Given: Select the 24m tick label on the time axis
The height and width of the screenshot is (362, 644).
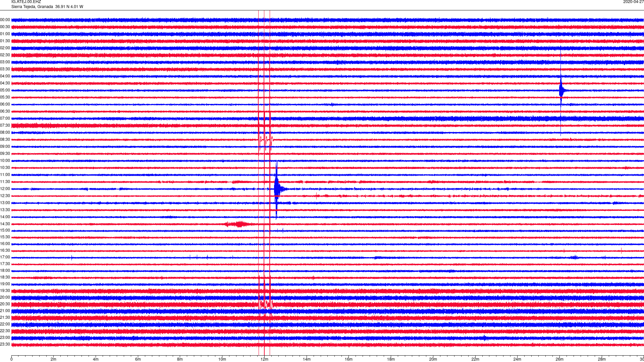Looking at the screenshot, I should point(517,359).
